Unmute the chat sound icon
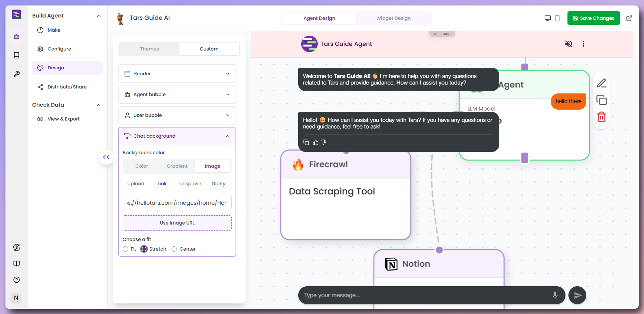The width and height of the screenshot is (644, 314). click(568, 44)
